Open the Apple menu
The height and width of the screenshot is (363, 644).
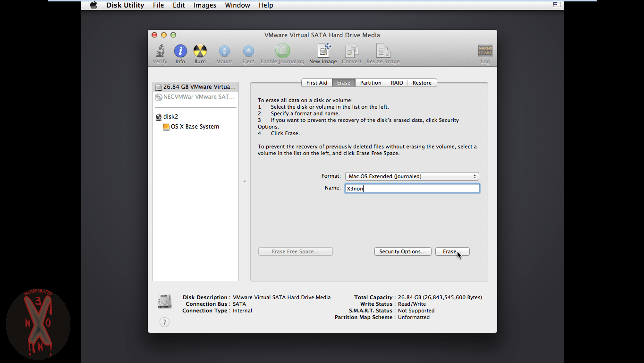click(x=93, y=5)
